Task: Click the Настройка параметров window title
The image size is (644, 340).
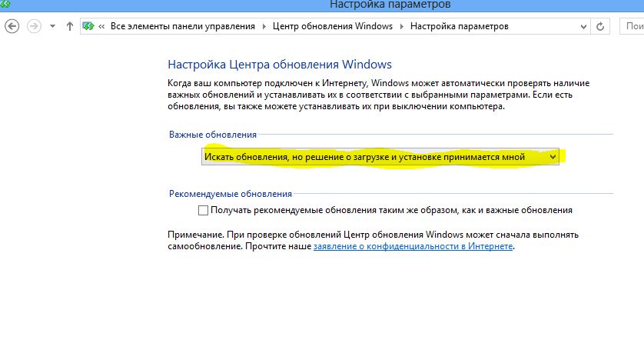Action: click(x=390, y=5)
